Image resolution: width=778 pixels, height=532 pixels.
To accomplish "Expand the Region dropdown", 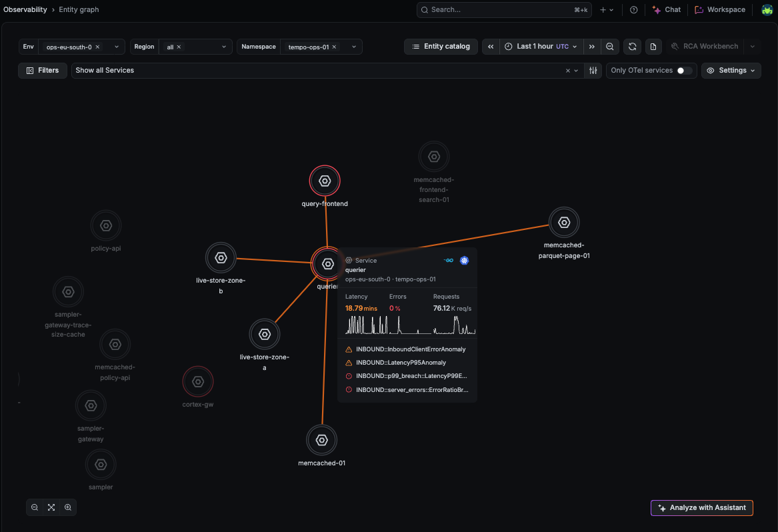I will pos(224,47).
